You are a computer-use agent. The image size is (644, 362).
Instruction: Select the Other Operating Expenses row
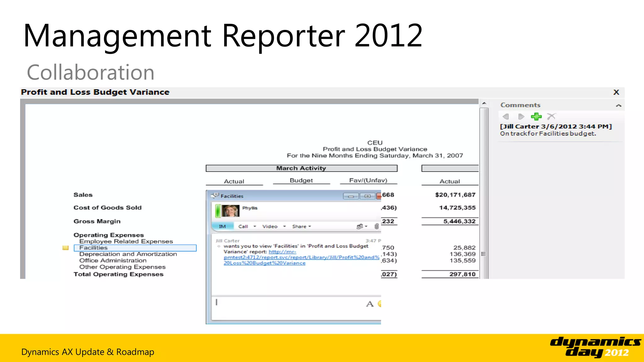[x=122, y=267]
